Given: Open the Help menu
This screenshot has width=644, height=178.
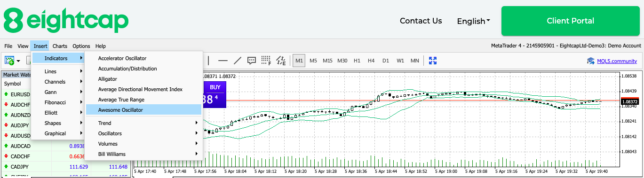Looking at the screenshot, I should pos(101,46).
